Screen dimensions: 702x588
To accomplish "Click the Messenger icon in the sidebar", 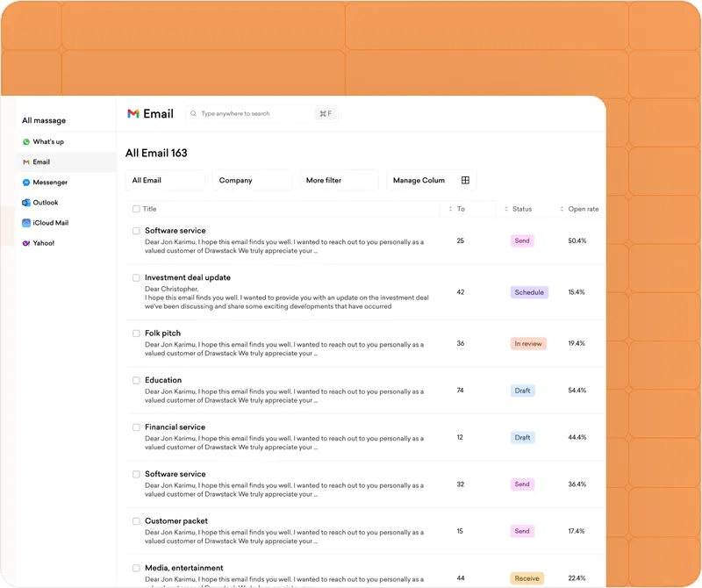I will click(x=26, y=183).
